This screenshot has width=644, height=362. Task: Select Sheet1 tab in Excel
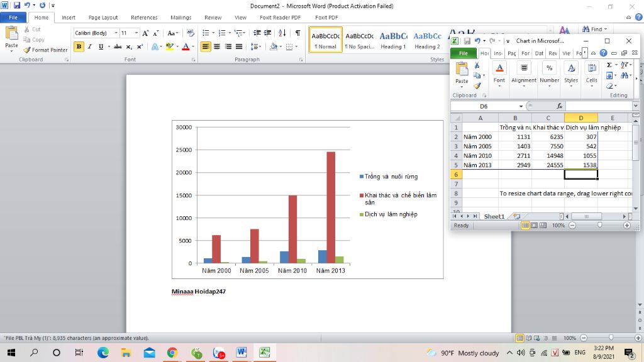pyautogui.click(x=494, y=216)
